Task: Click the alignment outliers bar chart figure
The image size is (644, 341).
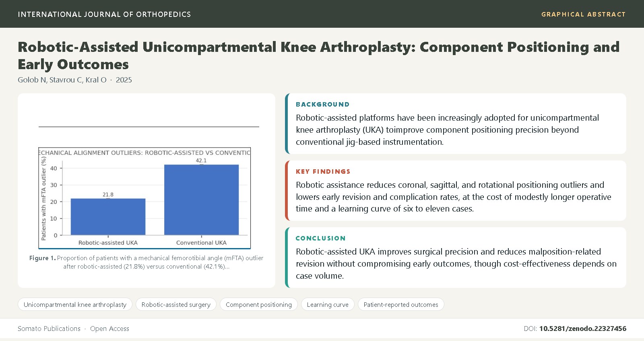Action: coord(144,198)
